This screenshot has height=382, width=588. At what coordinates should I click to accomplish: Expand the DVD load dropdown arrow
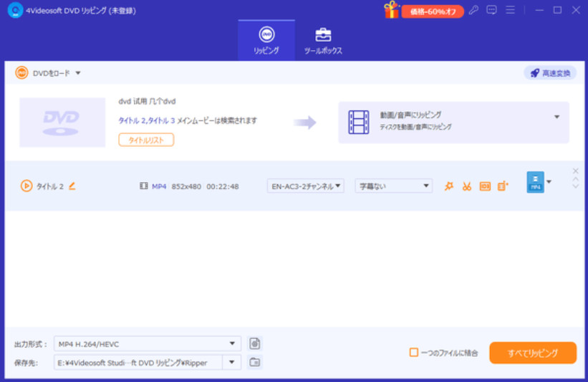click(x=78, y=73)
